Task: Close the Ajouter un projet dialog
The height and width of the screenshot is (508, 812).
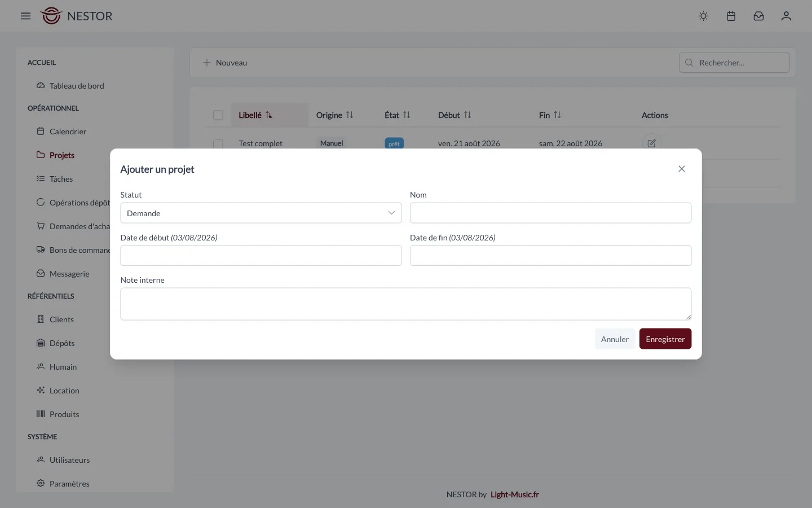Action: (x=682, y=169)
